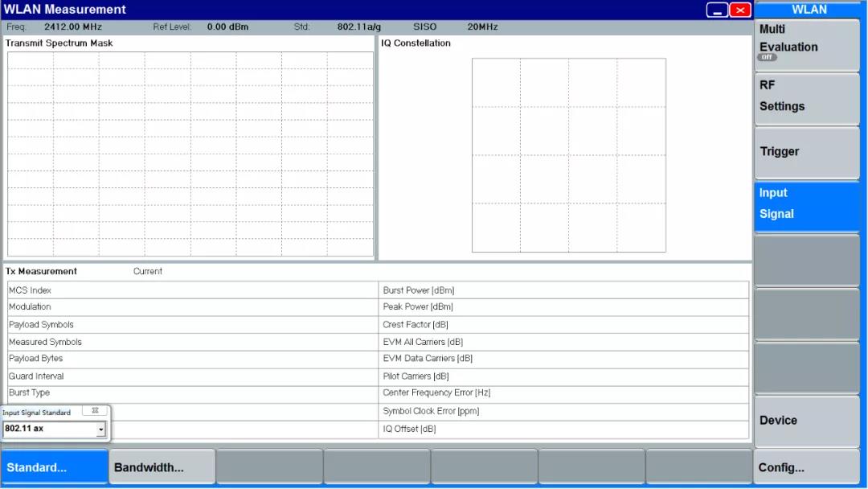Screen dimensions: 868x489
Task: Toggle the Multi Evaluation Off indicator
Action: 768,58
